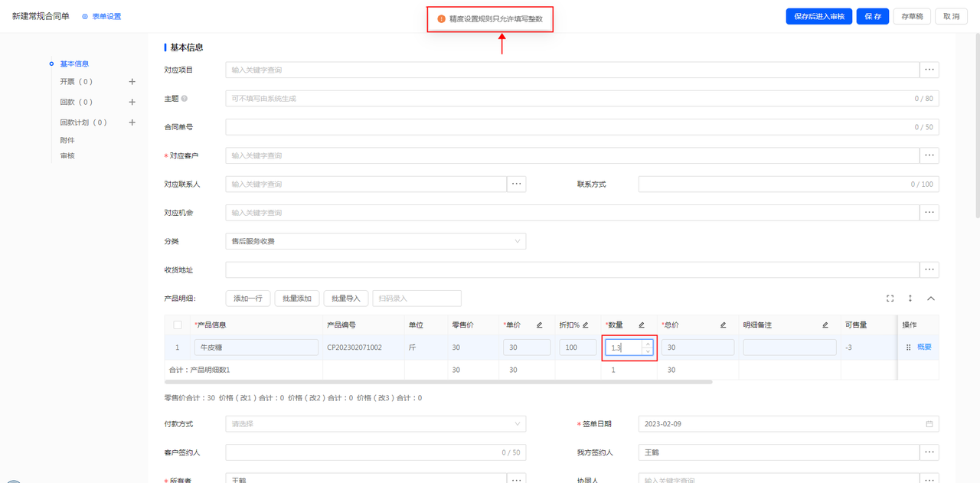Click the pencil edit icon in 单价 header

(539, 325)
